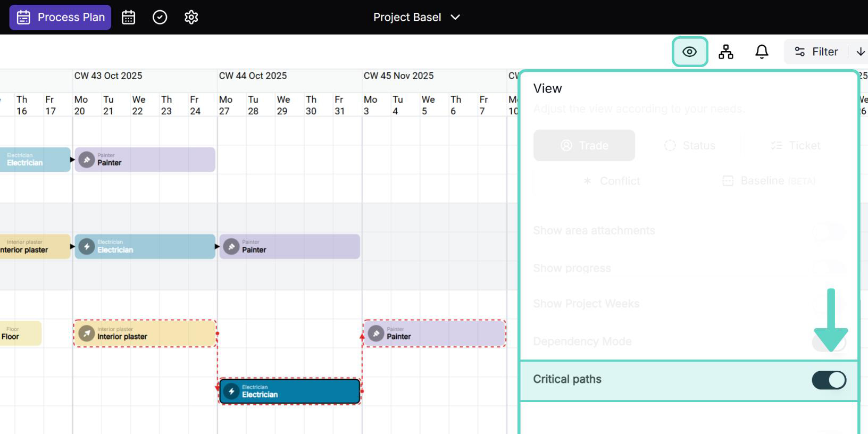The height and width of the screenshot is (434, 868).
Task: Toggle the eye View panel icon
Action: tap(689, 52)
